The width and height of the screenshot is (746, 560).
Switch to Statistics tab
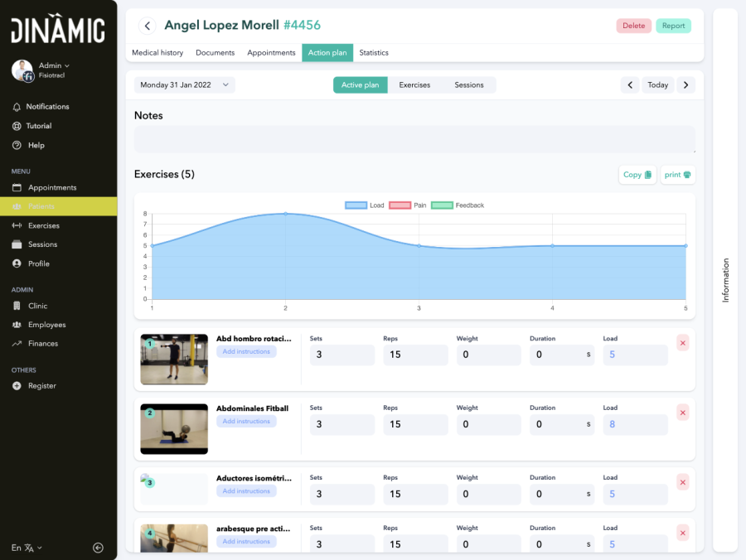tap(374, 53)
